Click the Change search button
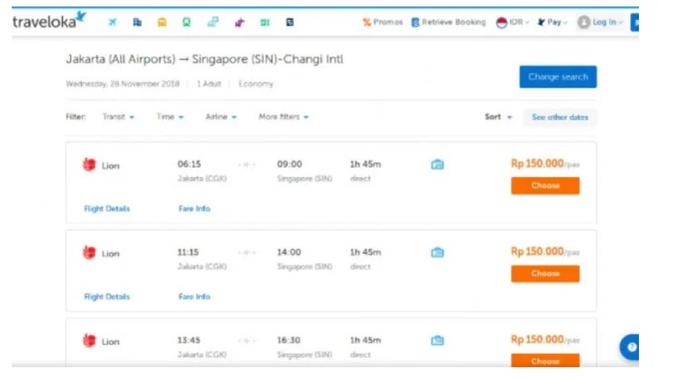Screen dimensions: 673x379 (558, 77)
